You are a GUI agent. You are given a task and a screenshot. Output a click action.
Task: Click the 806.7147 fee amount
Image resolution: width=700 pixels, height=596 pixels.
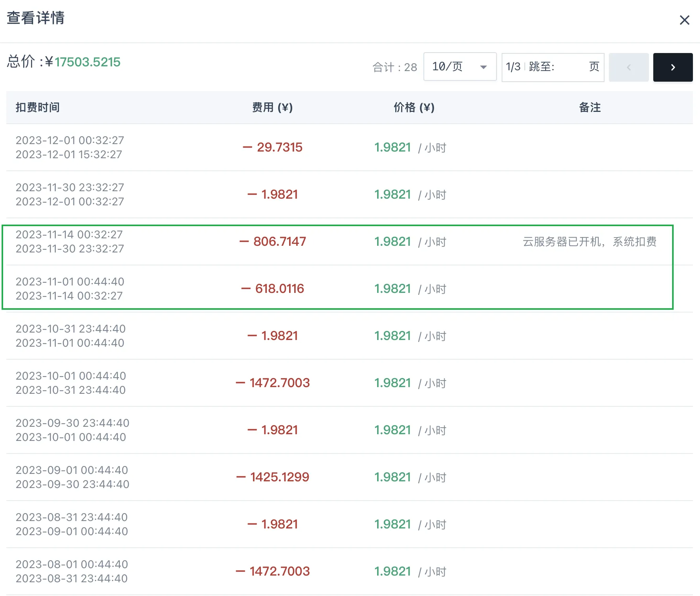coord(279,242)
